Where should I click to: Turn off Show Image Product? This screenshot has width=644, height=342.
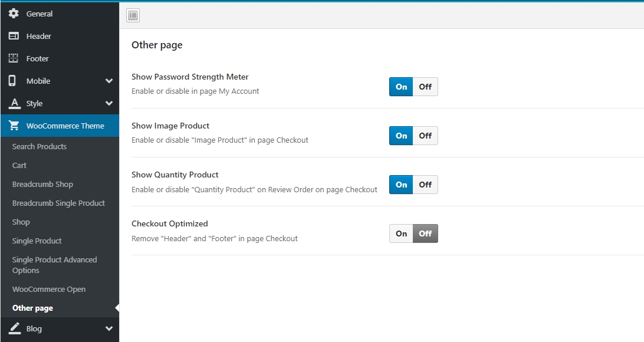pos(425,136)
